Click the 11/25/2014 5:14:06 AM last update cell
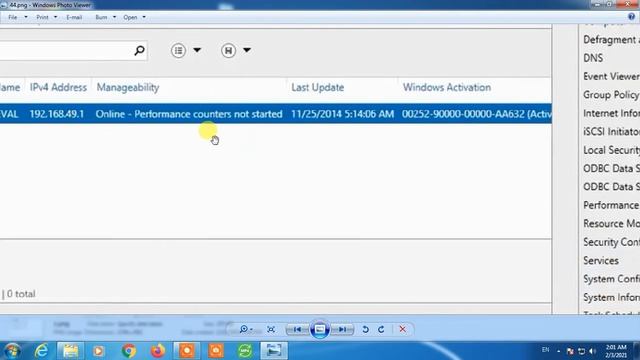The width and height of the screenshot is (640, 360). [x=342, y=114]
